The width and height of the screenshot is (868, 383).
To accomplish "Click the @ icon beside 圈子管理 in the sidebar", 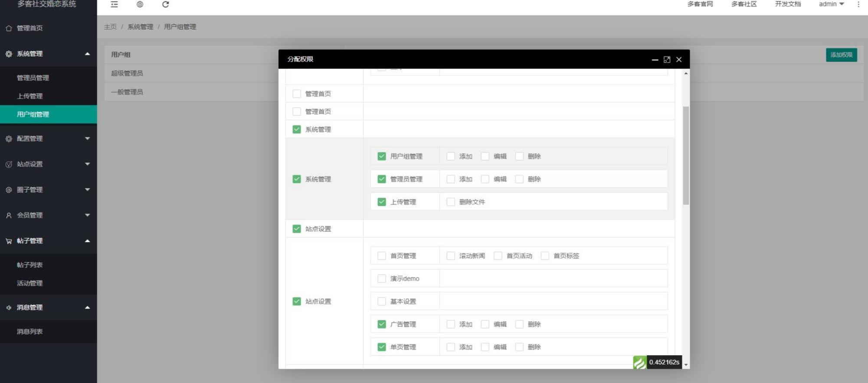I will pyautogui.click(x=9, y=190).
